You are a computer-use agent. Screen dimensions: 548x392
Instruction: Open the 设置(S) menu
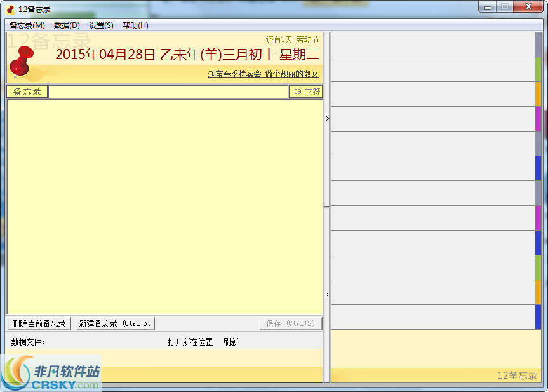click(99, 25)
